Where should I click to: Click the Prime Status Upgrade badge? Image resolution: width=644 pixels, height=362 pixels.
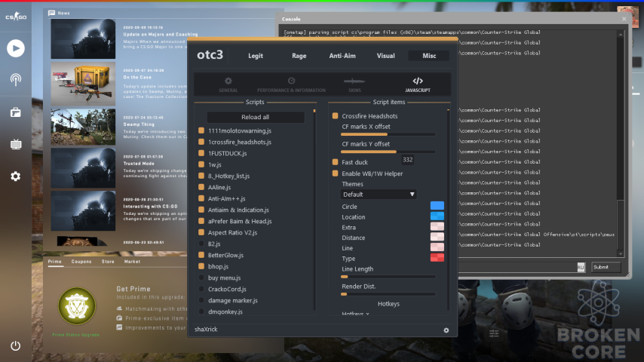tap(77, 305)
